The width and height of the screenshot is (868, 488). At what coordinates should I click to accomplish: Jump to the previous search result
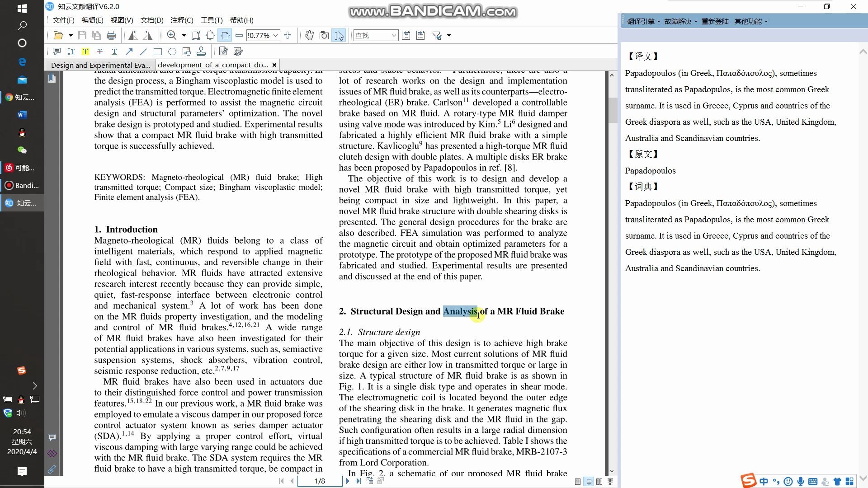406,35
